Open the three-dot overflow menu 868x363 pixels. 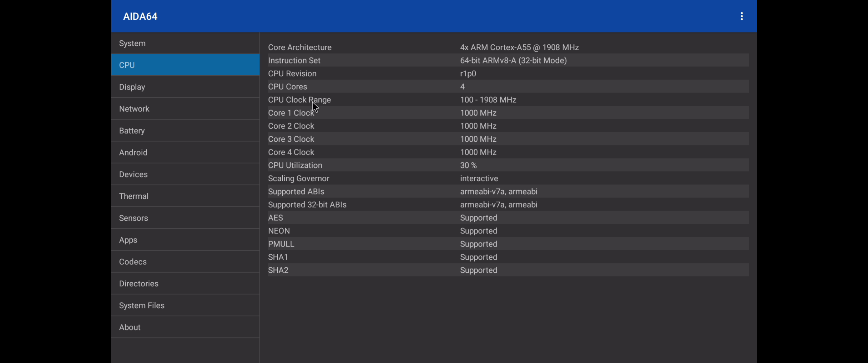click(742, 16)
